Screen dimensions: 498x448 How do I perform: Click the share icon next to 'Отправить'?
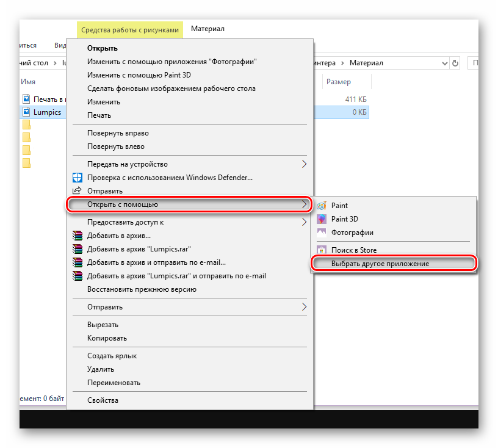[x=78, y=191]
